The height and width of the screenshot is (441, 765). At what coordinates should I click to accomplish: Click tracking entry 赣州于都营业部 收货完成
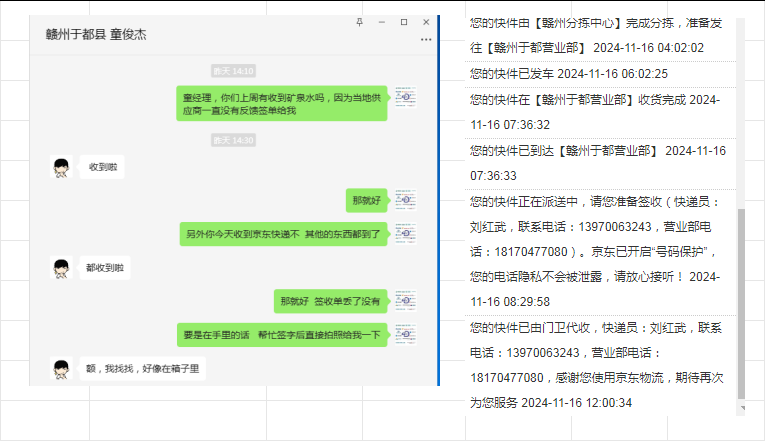600,112
